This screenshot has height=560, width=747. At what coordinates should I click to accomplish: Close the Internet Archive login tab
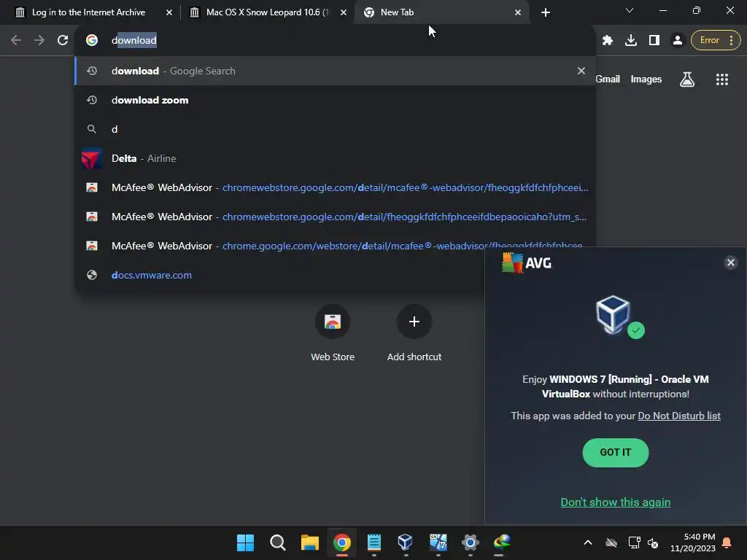(x=169, y=12)
